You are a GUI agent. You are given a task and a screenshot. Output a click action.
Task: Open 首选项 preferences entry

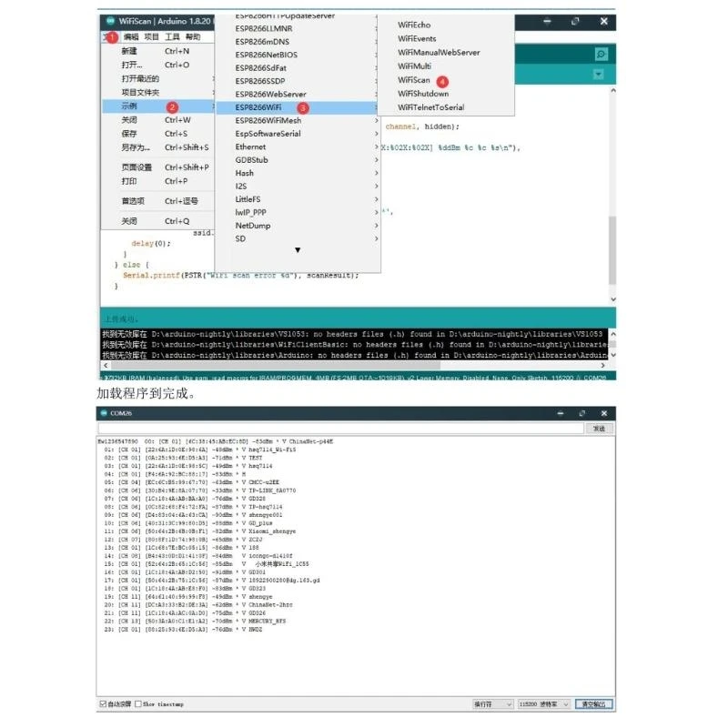point(157,201)
